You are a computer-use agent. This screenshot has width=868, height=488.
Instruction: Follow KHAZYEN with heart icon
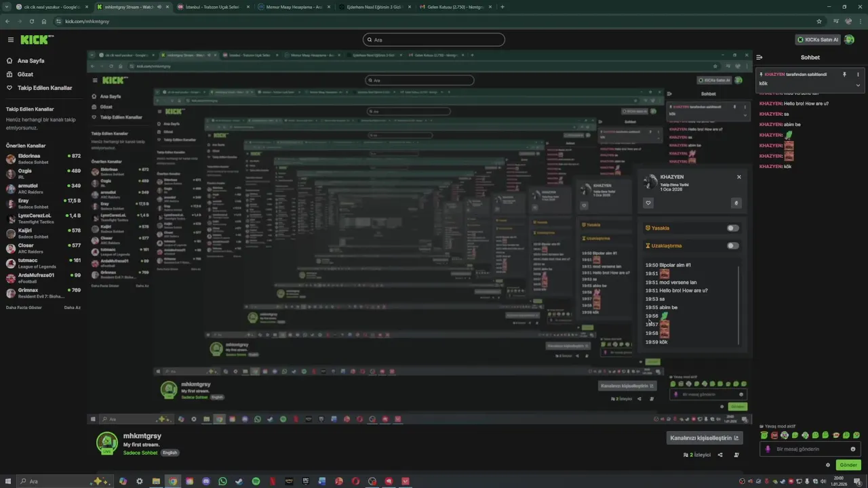pyautogui.click(x=648, y=203)
